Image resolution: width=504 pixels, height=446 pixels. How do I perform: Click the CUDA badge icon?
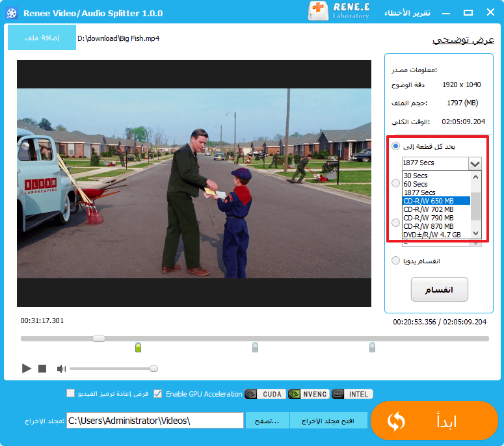[x=265, y=394]
